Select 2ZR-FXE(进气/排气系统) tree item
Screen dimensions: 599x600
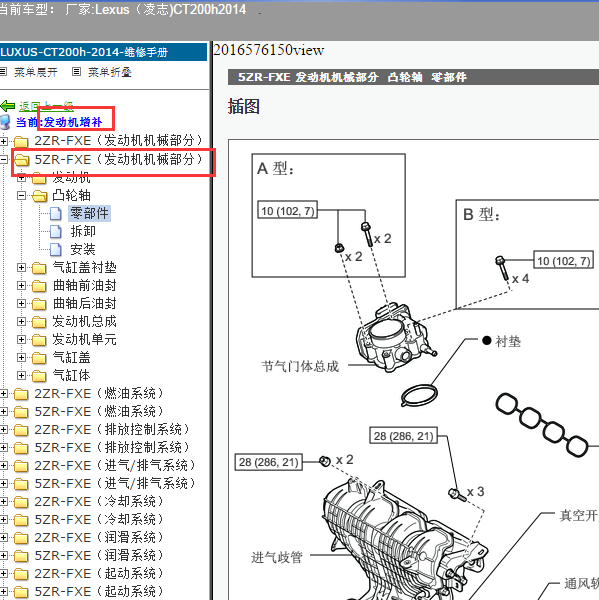pyautogui.click(x=115, y=465)
